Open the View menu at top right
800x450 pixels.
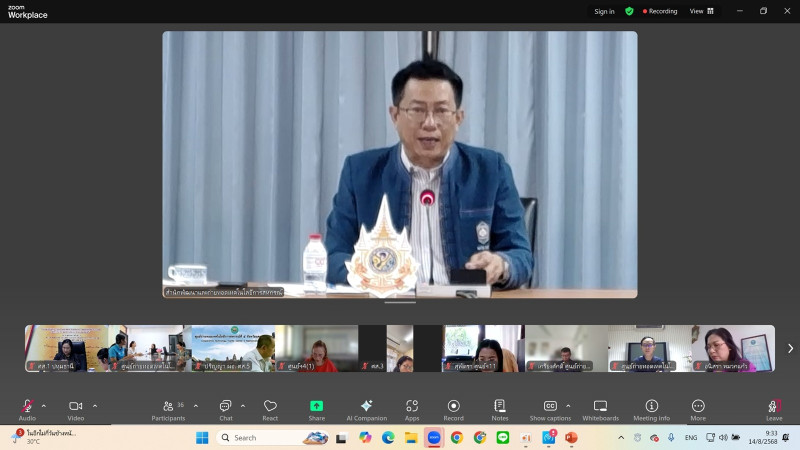coord(702,11)
